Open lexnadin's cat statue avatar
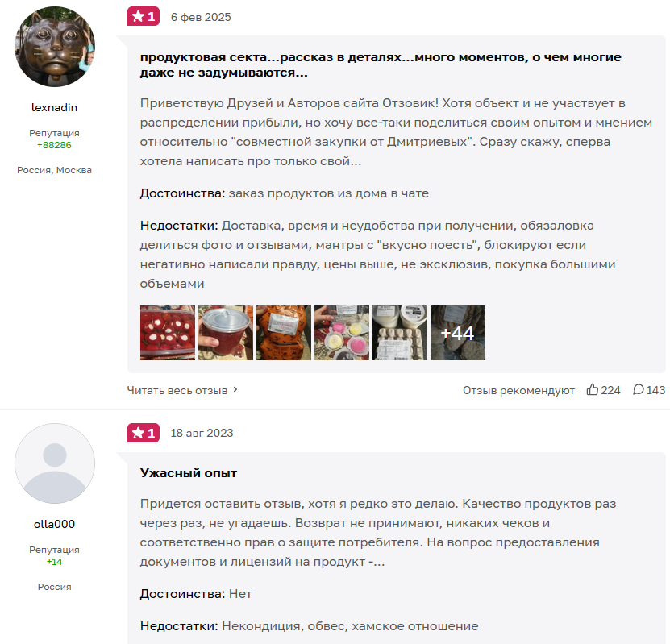The image size is (670, 644). point(55,47)
